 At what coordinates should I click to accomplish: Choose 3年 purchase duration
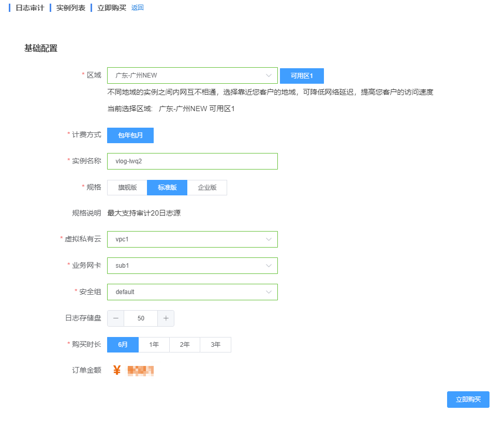215,345
